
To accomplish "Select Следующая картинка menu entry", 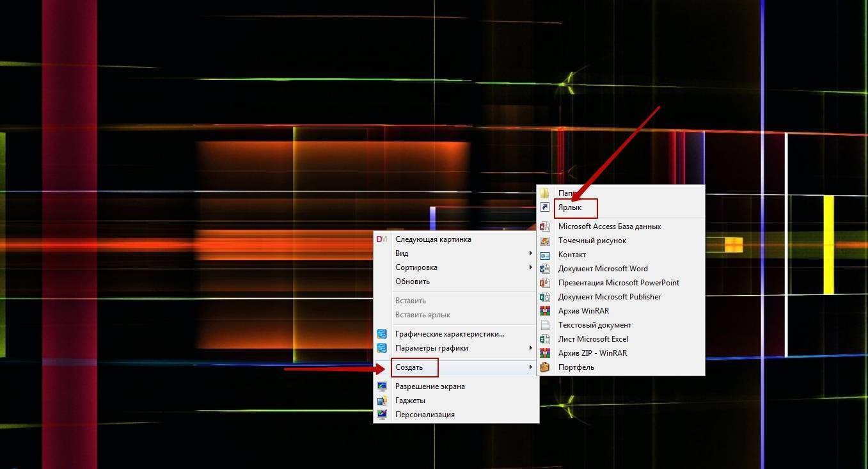I will tap(433, 239).
